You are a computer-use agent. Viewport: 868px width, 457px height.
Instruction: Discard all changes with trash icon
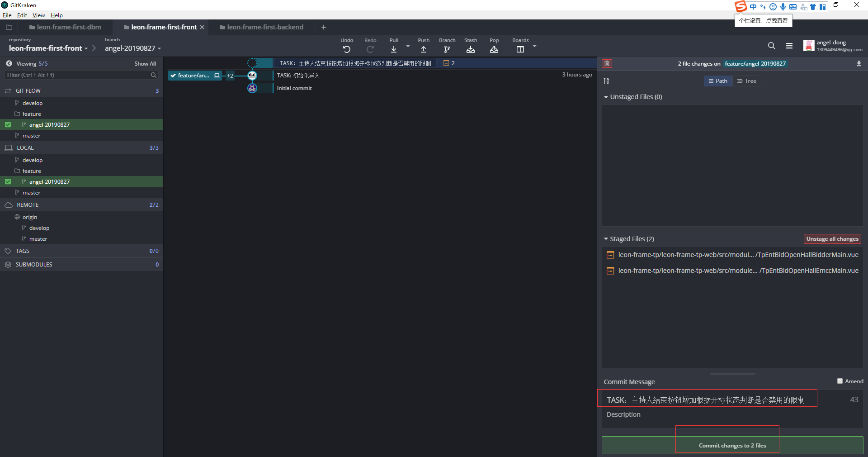tap(607, 64)
